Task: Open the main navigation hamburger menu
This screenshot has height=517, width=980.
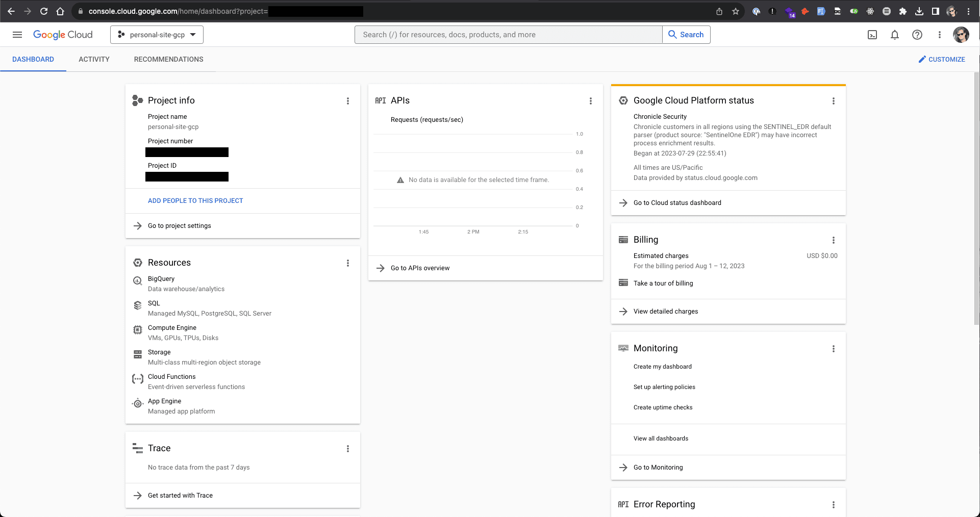Action: click(17, 35)
